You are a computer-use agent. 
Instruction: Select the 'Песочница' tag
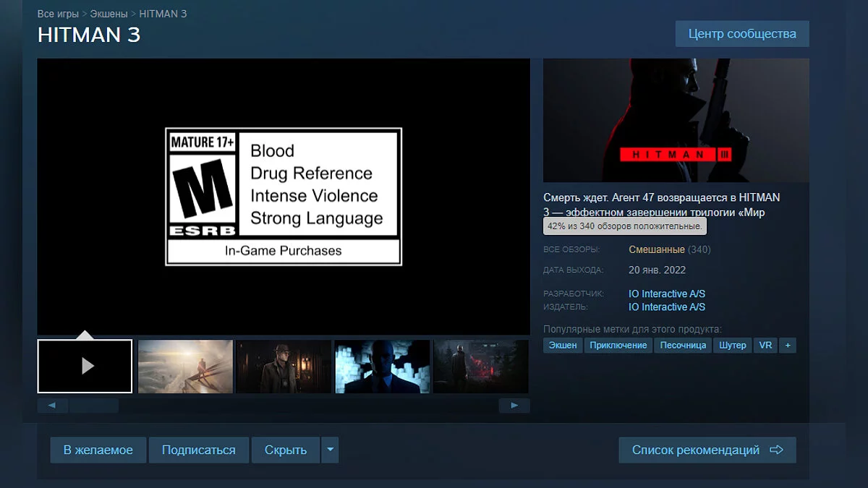(x=683, y=346)
